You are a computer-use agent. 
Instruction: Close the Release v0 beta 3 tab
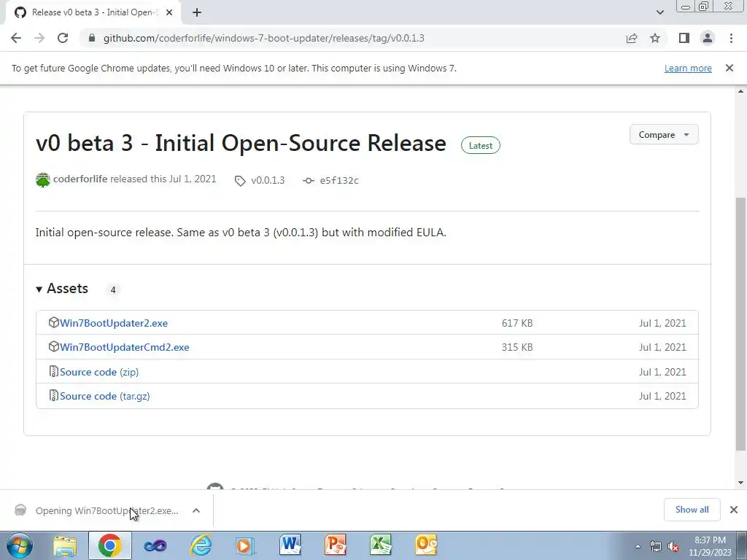[x=169, y=12]
